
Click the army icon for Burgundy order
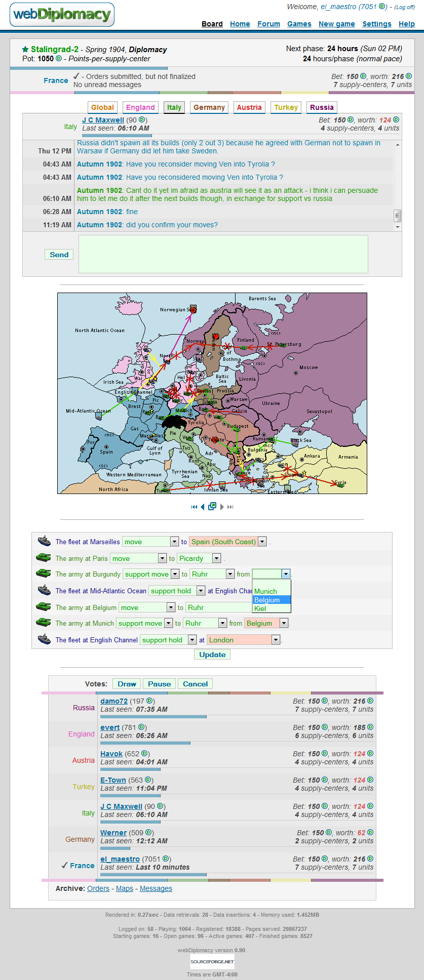(x=44, y=574)
